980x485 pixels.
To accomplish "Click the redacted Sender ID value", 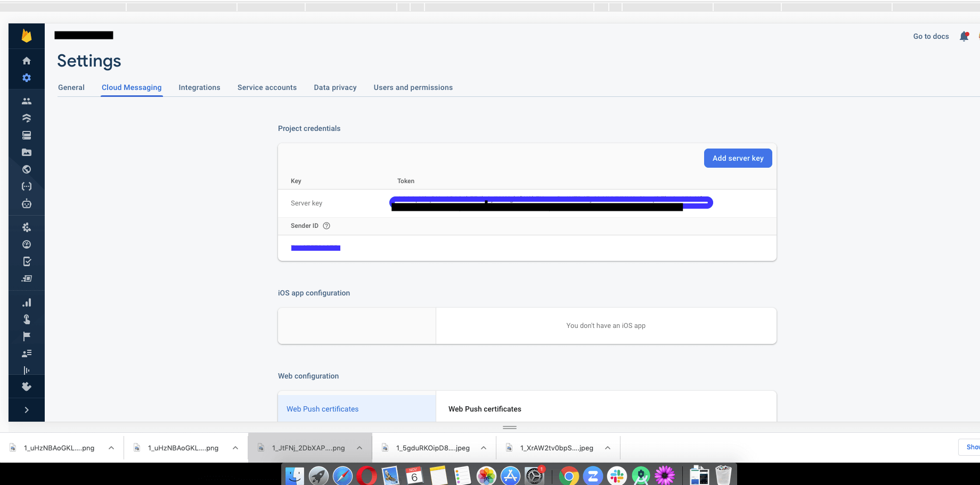I will pos(316,248).
